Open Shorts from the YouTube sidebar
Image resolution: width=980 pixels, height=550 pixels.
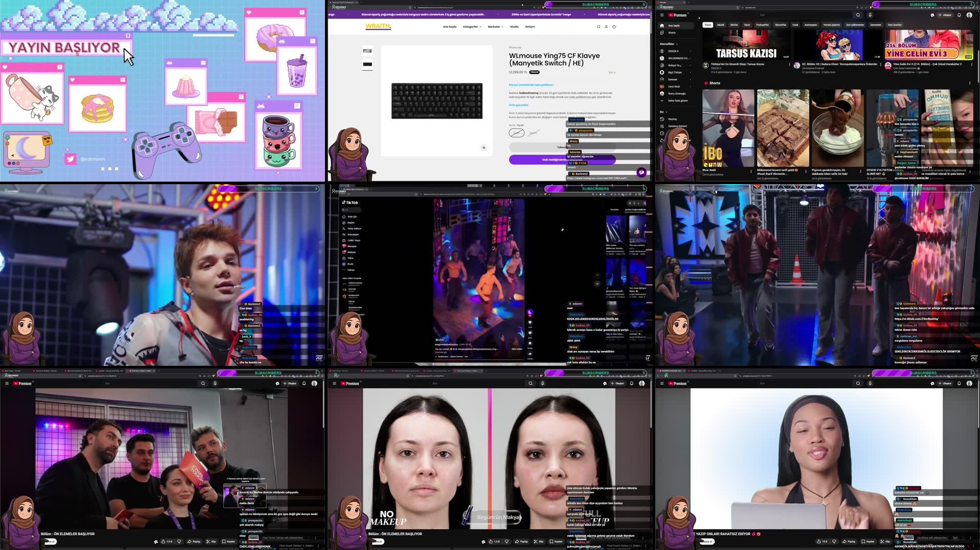tap(672, 32)
